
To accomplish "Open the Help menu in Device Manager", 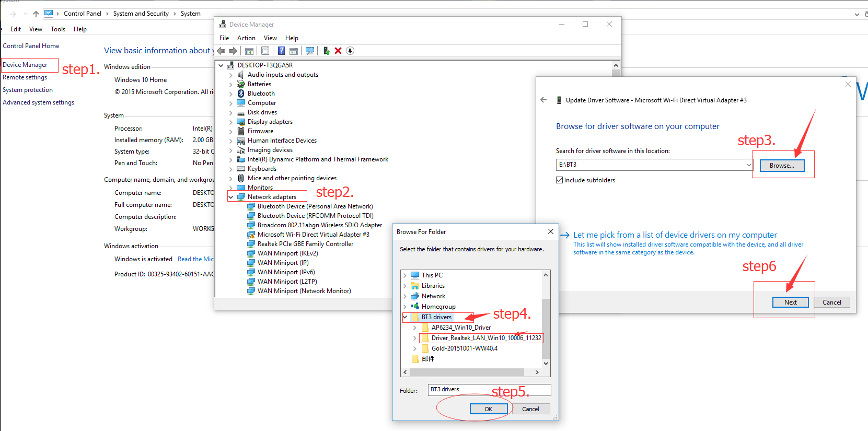I will 292,38.
